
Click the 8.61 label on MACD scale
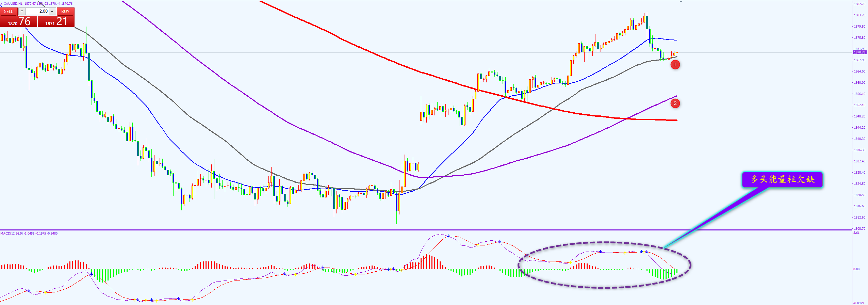(x=856, y=233)
